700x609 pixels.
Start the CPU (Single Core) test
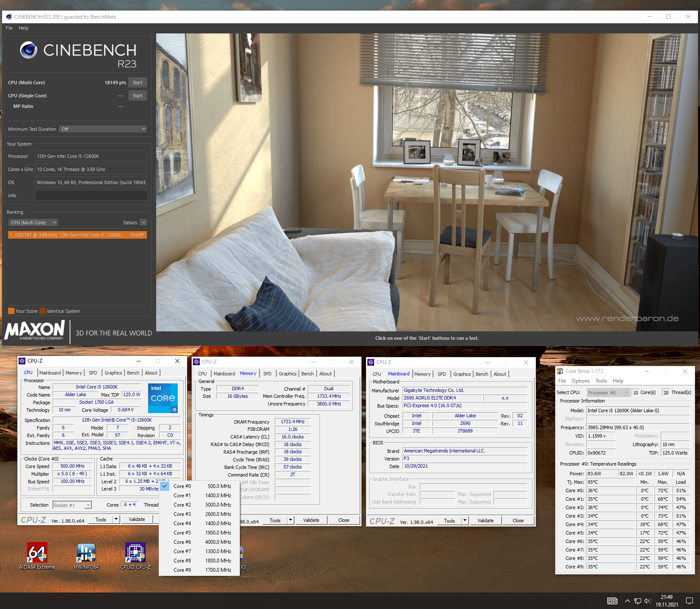138,96
